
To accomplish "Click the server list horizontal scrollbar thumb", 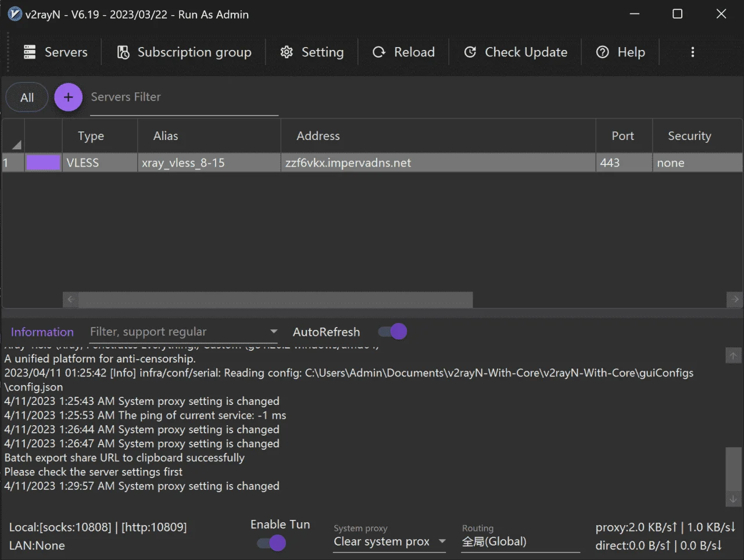I will click(276, 300).
